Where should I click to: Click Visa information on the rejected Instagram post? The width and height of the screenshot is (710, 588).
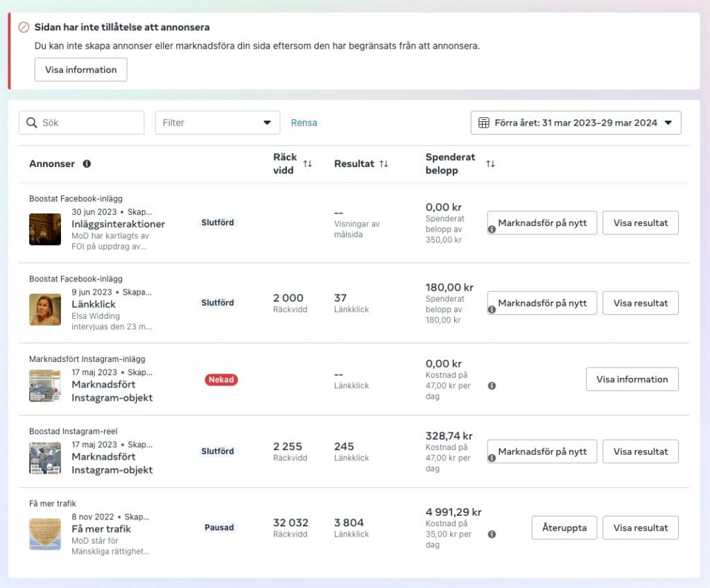click(x=632, y=379)
